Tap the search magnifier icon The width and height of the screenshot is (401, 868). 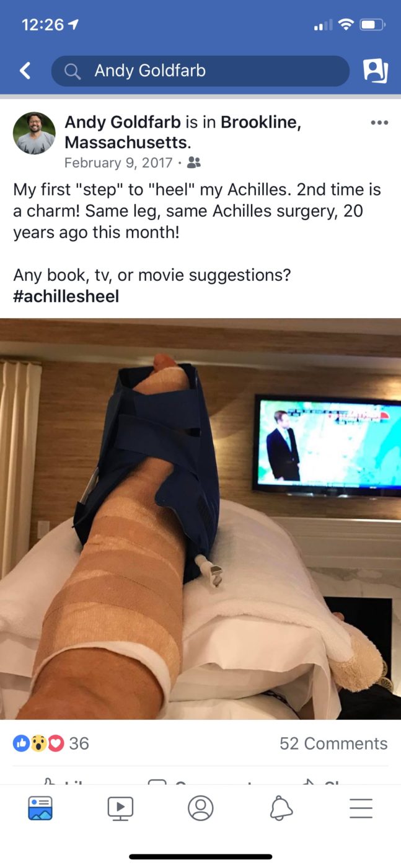(73, 72)
